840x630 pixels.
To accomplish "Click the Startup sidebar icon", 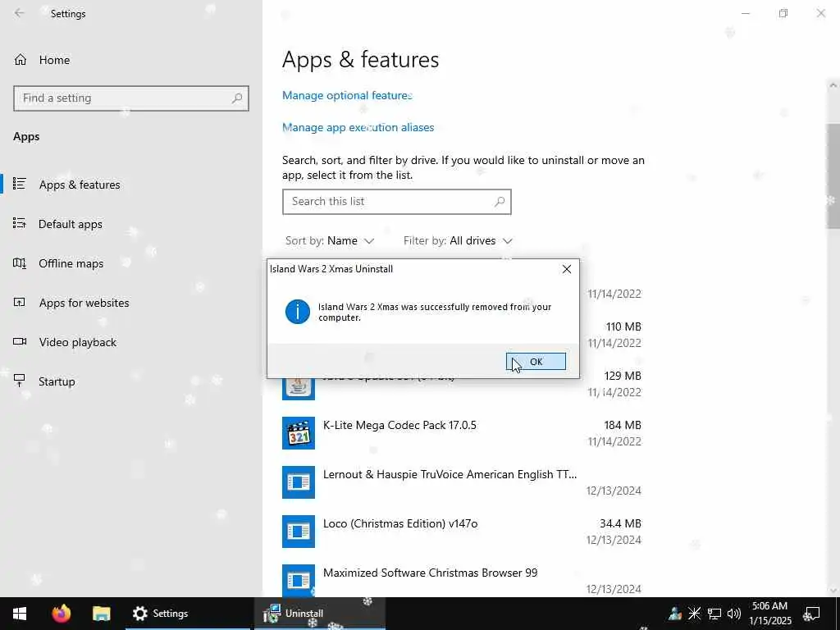I will click(20, 381).
